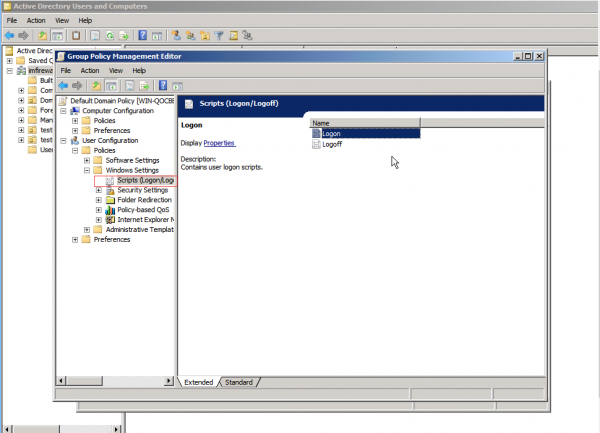Click blue Help icon in Group Policy Editor toolbar

(x=163, y=85)
